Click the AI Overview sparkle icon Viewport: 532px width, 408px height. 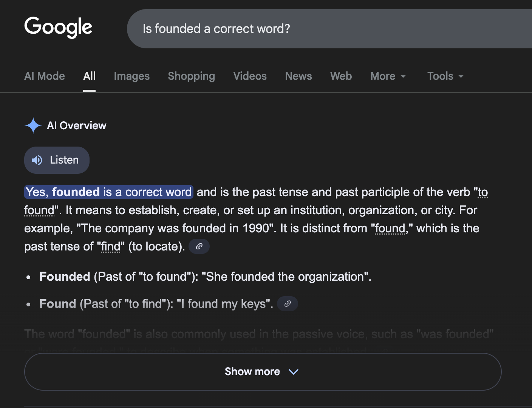click(33, 125)
